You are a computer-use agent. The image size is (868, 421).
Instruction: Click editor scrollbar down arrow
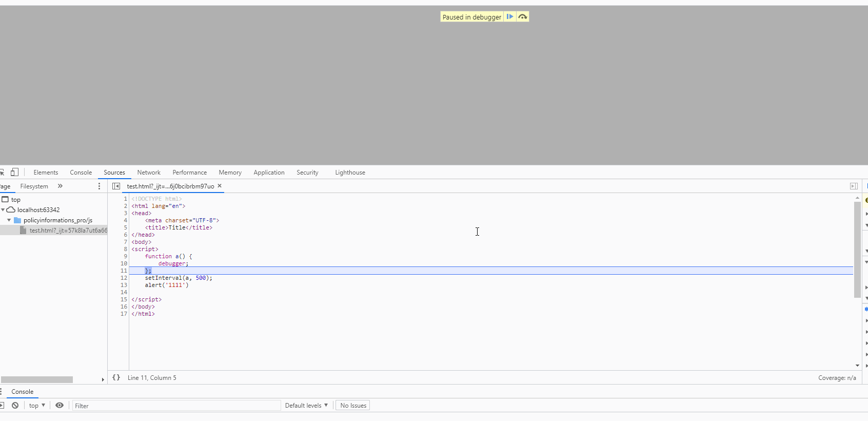coord(857,366)
